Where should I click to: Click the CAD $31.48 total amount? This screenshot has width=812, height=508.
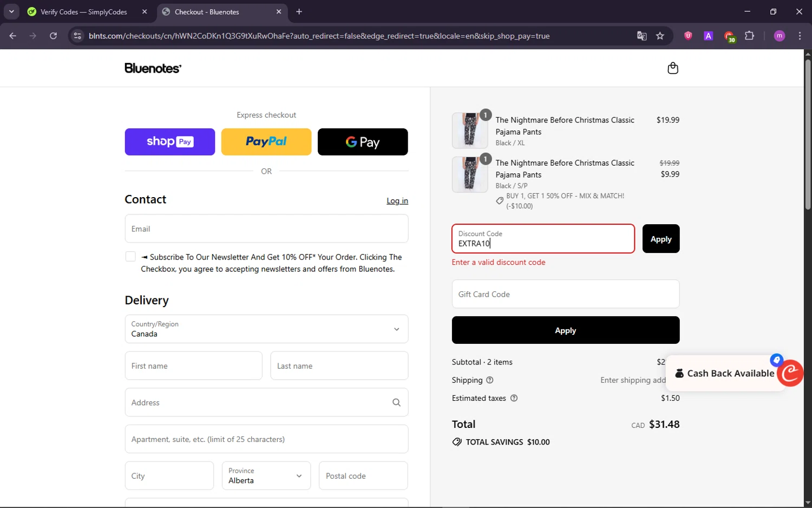(x=655, y=425)
